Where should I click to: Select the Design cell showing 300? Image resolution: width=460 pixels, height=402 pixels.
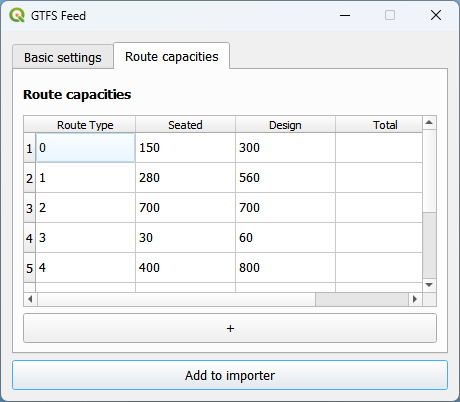click(x=285, y=148)
